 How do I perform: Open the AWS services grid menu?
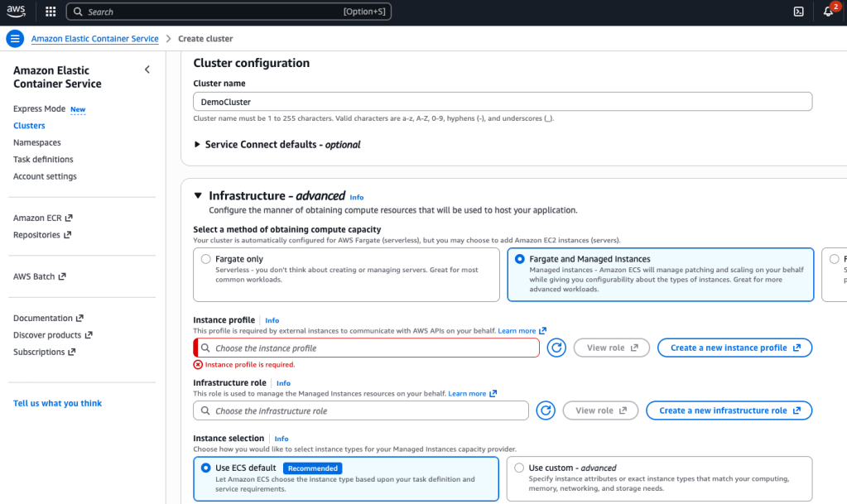coord(51,12)
